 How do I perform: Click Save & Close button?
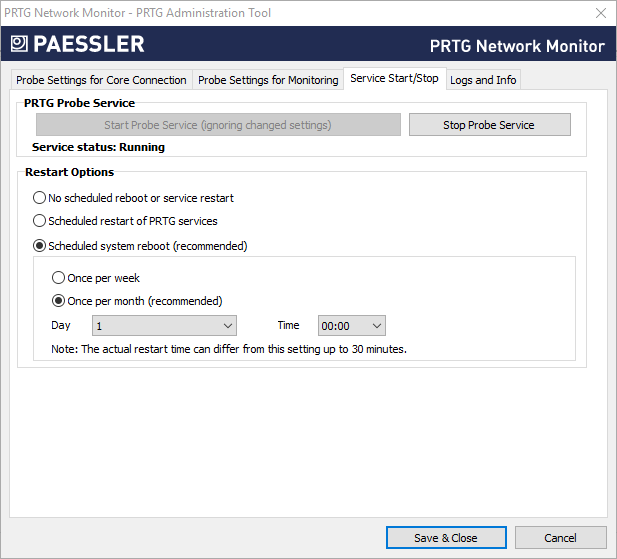[445, 538]
